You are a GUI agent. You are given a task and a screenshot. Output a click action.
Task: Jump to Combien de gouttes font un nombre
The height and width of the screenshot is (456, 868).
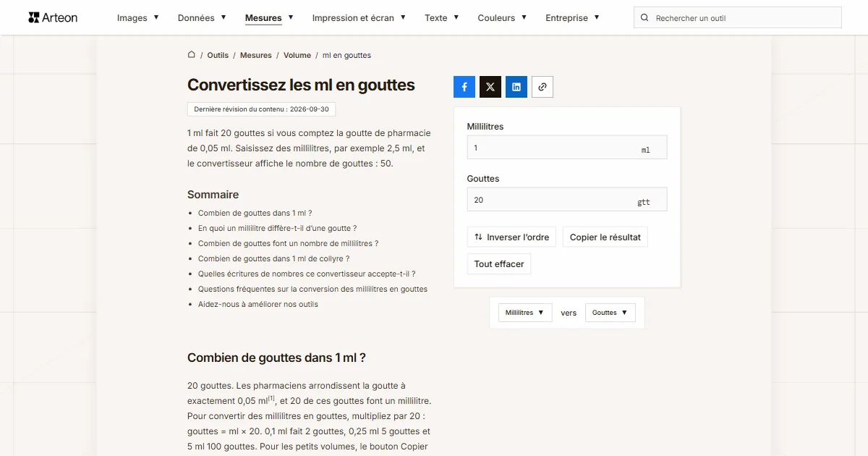coord(289,243)
